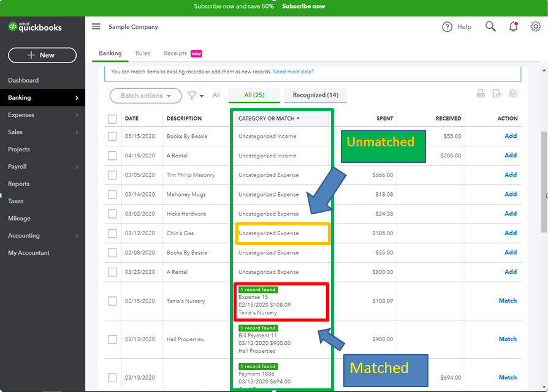Screen dimensions: 548x392
Task: Check the Hall Properties row
Action: coord(112,339)
